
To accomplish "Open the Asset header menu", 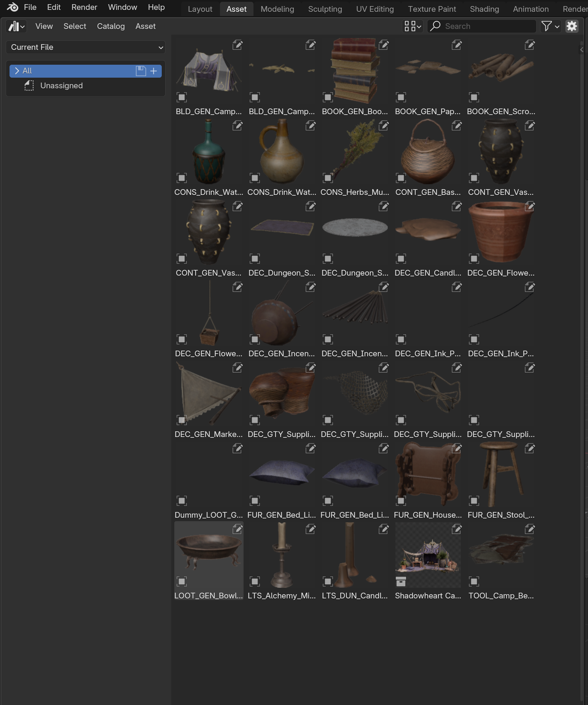I will coord(145,26).
